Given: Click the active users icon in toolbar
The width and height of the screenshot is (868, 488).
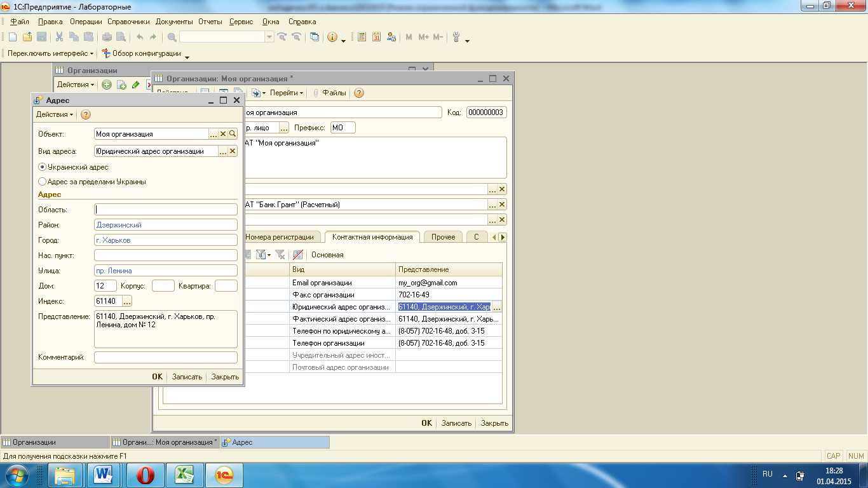Looking at the screenshot, I should pyautogui.click(x=391, y=37).
